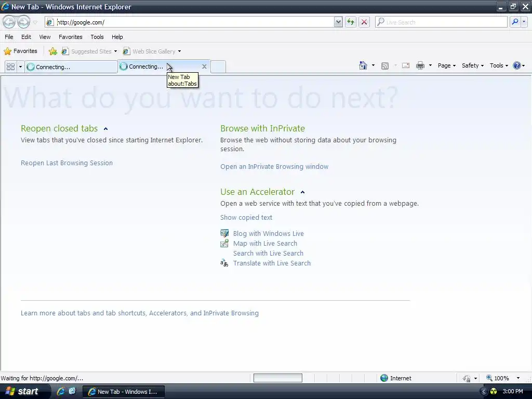
Task: Open the Home button dropdown arrow
Action: (x=373, y=65)
